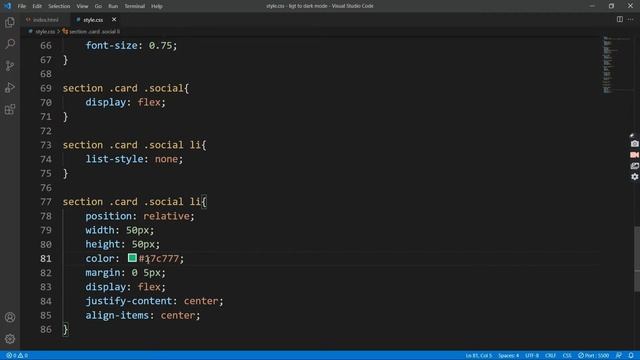The width and height of the screenshot is (640, 360).
Task: Click the gallery icon in the recorder overlay
Action: click(634, 166)
